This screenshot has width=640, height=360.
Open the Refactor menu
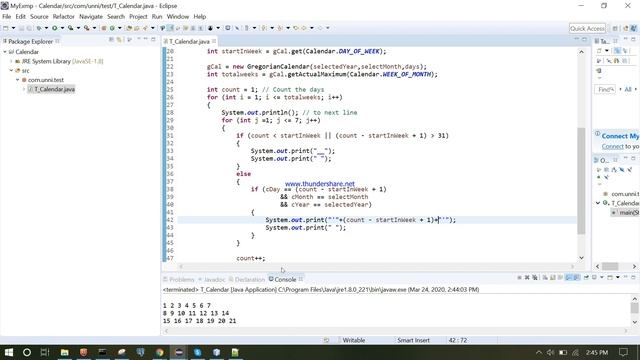tap(64, 17)
